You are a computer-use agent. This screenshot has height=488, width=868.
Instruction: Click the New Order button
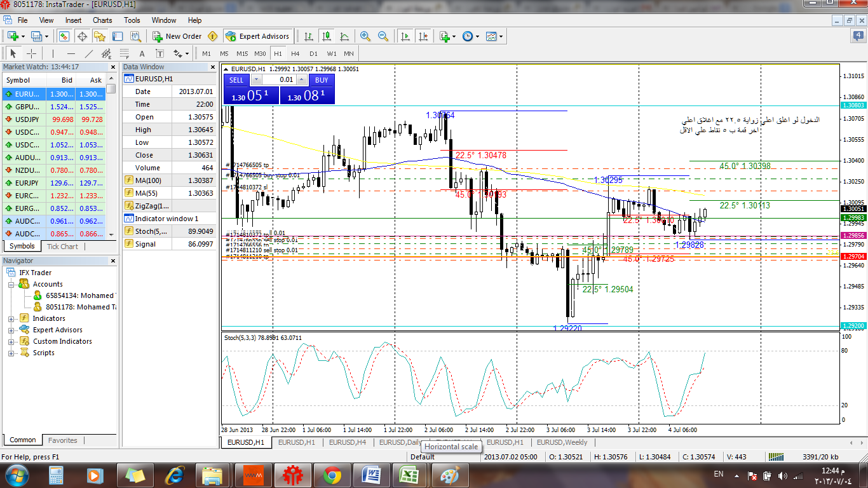tap(177, 36)
